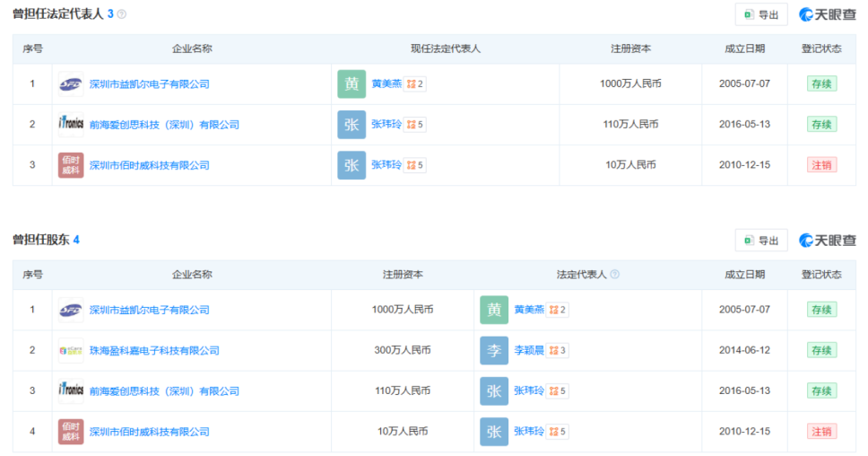This screenshot has width=868, height=456.
Task: Open 张玮玲 profile in shareholder row 4
Action: pos(529,431)
